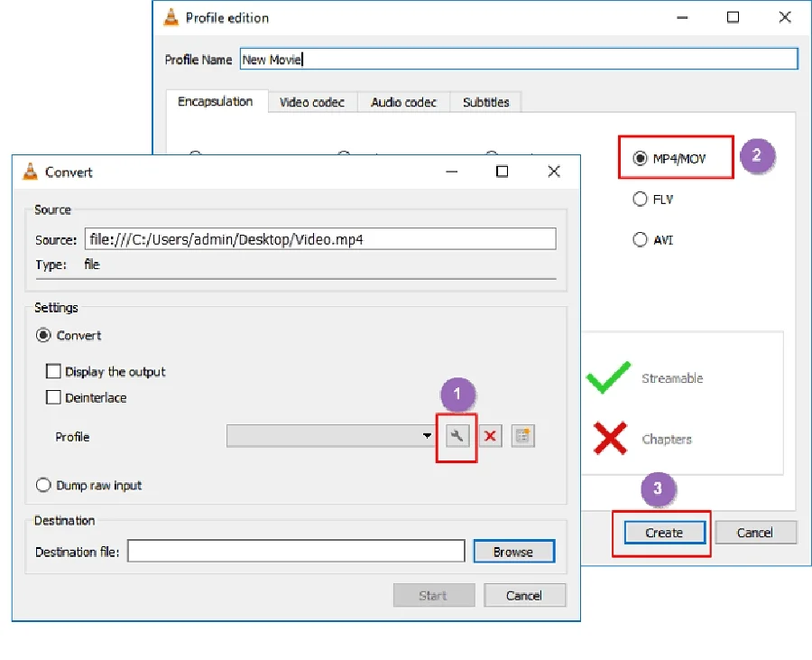Select the Dump raw input option

[43, 486]
